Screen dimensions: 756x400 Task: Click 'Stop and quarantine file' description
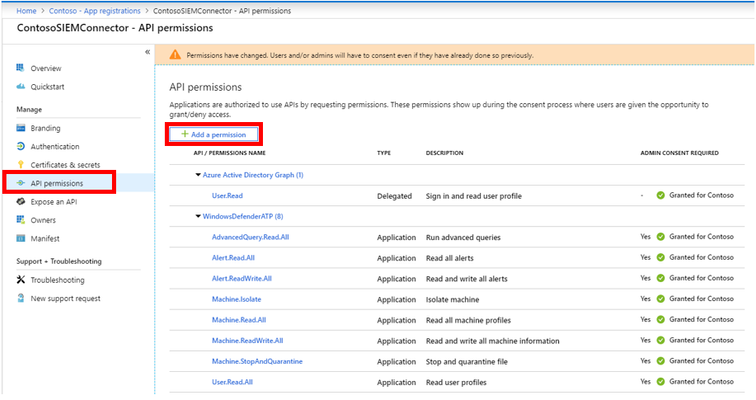[x=466, y=361]
